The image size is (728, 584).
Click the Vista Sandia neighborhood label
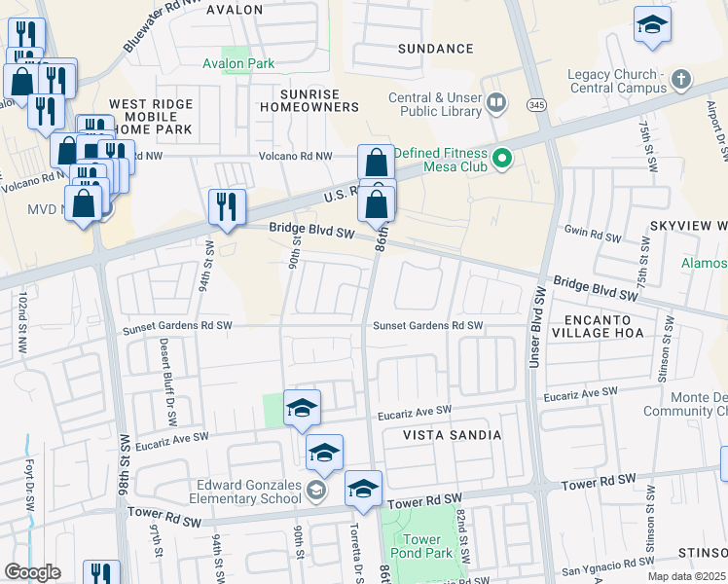453,435
